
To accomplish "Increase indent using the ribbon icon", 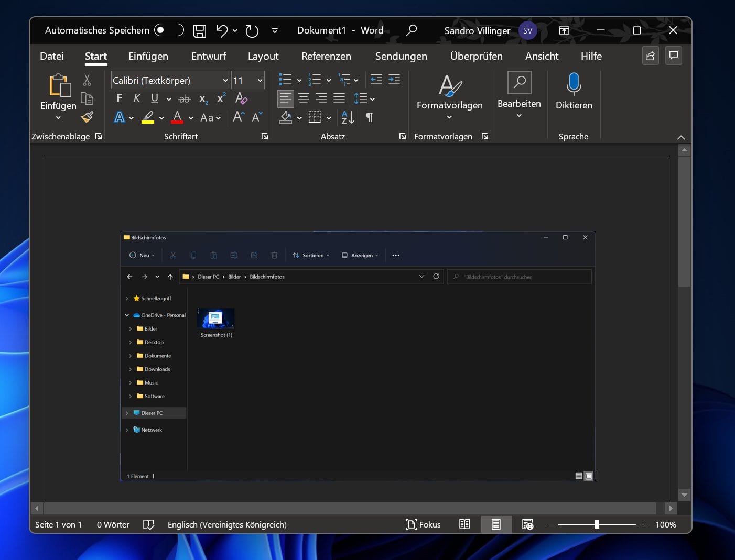I will click(x=394, y=80).
